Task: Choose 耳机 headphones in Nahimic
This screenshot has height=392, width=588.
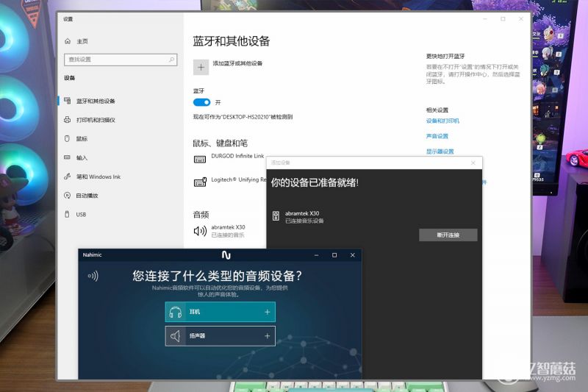Action: click(x=220, y=312)
